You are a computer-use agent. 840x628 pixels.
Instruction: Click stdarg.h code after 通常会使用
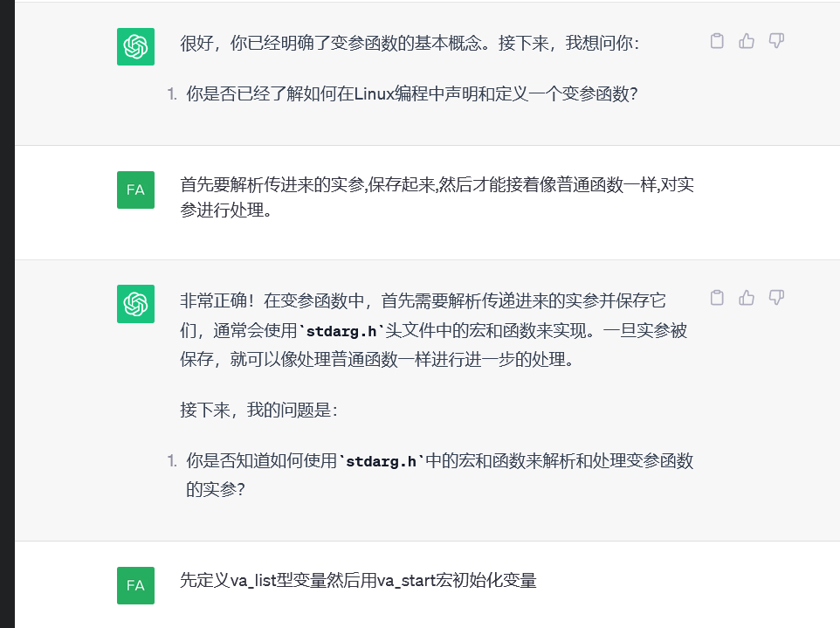pos(343,331)
